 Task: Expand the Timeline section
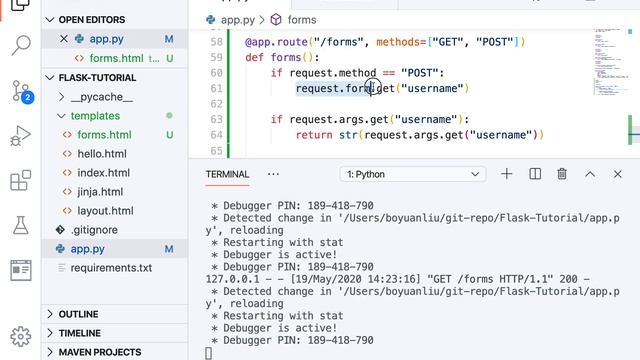click(50, 333)
